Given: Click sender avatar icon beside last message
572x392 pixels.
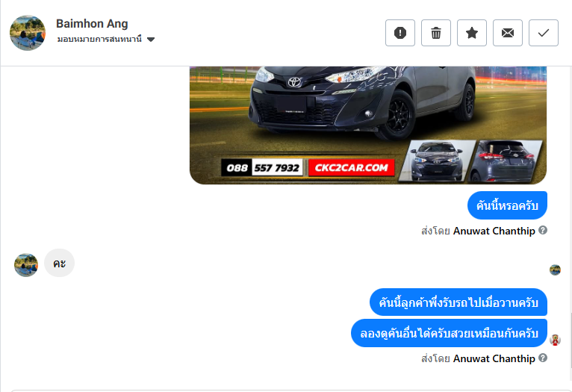Looking at the screenshot, I should pos(555,340).
